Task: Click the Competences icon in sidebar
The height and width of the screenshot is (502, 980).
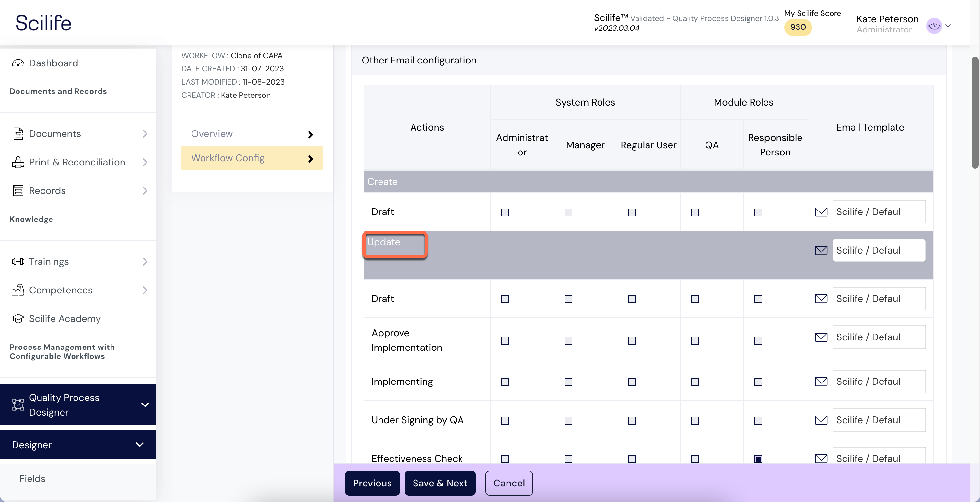Action: [x=18, y=290]
